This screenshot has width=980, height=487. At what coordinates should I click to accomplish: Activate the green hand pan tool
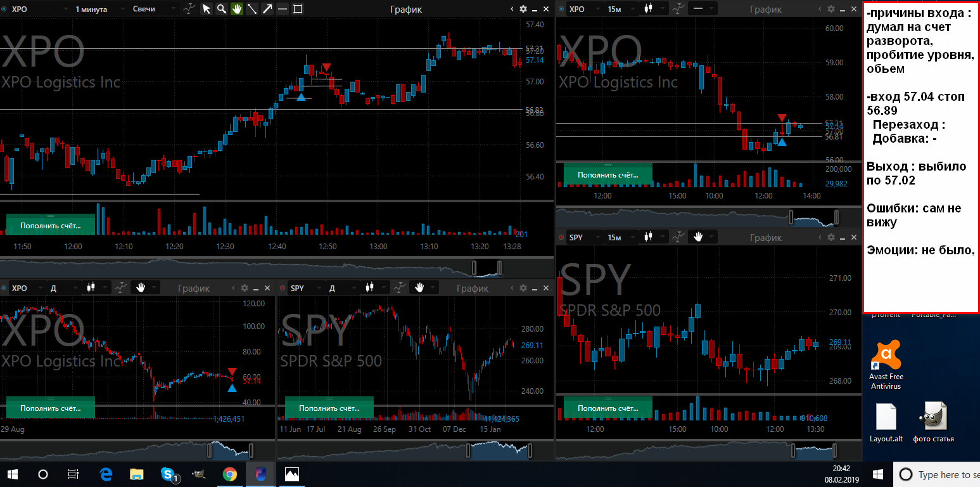pyautogui.click(x=236, y=9)
